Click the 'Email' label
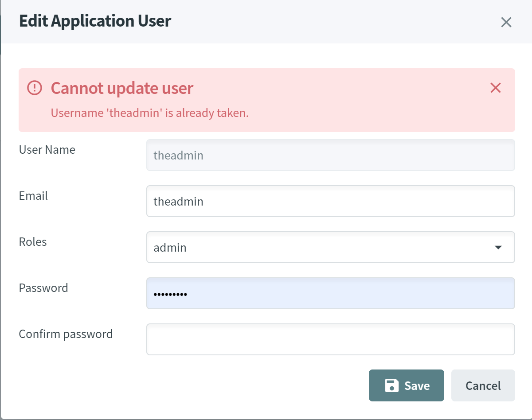The image size is (532, 420). click(33, 196)
